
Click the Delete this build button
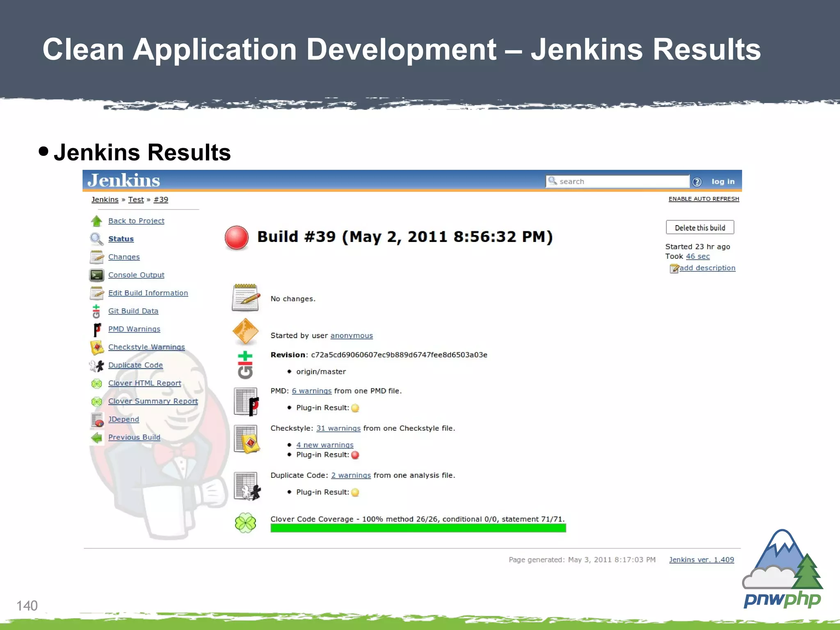pyautogui.click(x=700, y=228)
